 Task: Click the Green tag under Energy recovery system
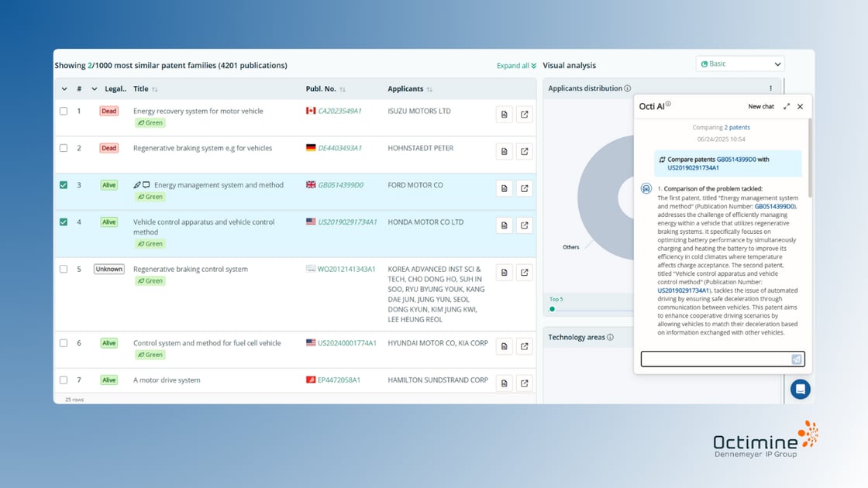point(150,123)
